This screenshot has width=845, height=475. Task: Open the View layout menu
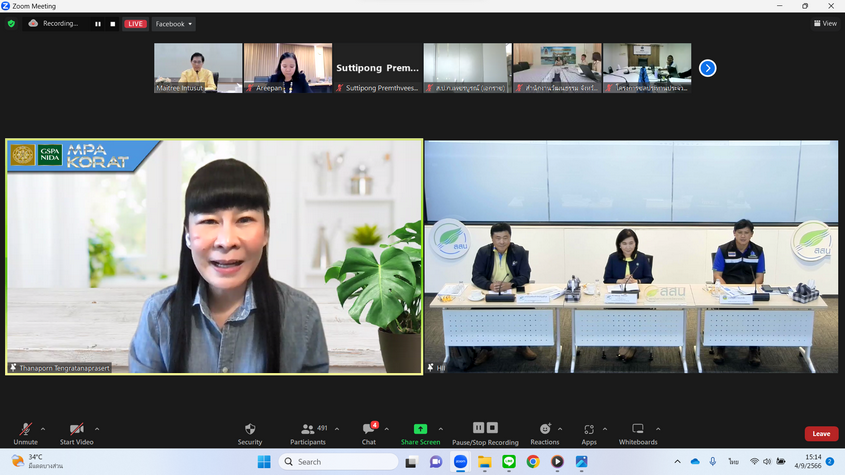point(825,24)
